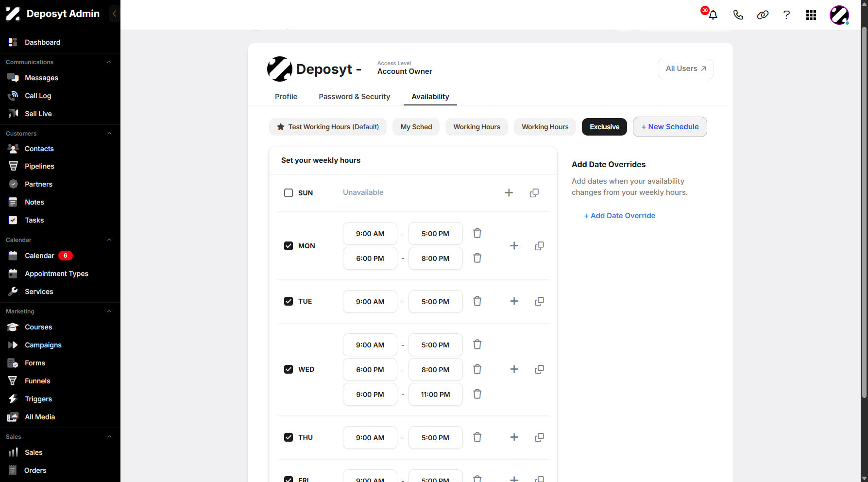
Task: Click the Add Date Override link
Action: [x=620, y=216]
